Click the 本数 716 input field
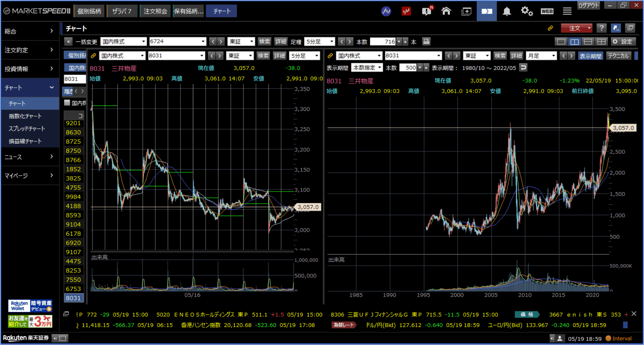Viewport: 644px width, 345px height. coord(383,42)
